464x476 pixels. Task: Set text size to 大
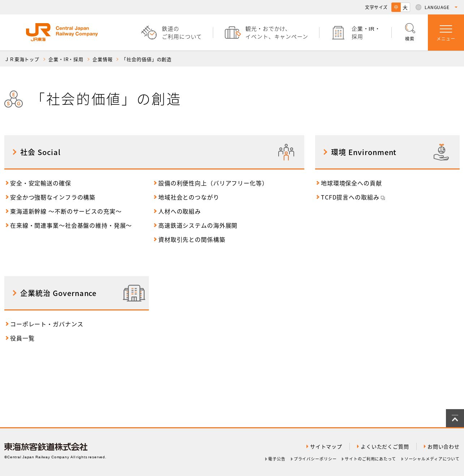405,7
